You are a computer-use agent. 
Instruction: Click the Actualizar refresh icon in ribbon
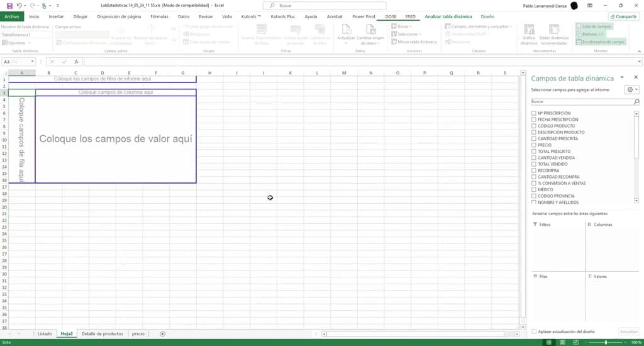[x=346, y=30]
